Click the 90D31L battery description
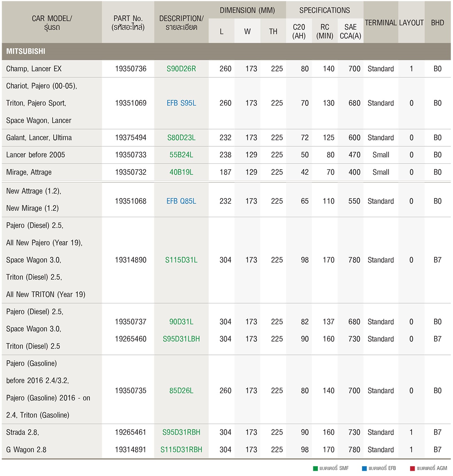This screenshot has width=453, height=476. (x=181, y=322)
